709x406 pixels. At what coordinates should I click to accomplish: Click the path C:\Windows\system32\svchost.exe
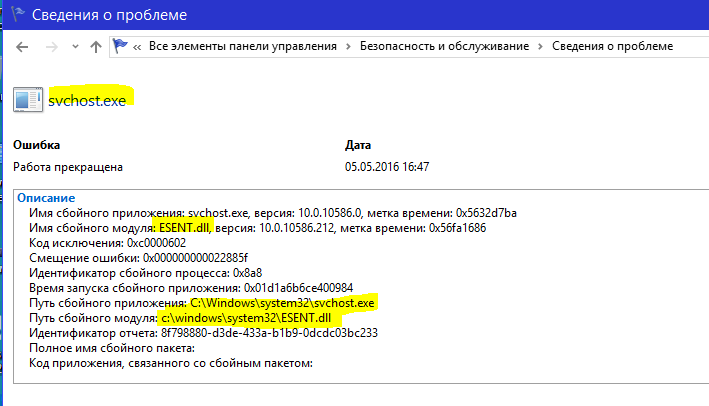pos(282,303)
